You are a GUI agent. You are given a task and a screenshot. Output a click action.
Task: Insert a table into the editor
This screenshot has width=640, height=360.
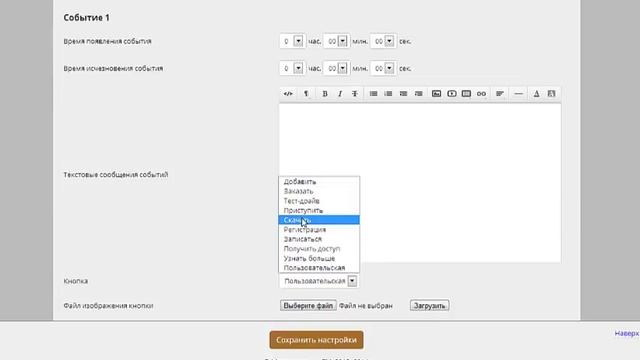tap(466, 94)
